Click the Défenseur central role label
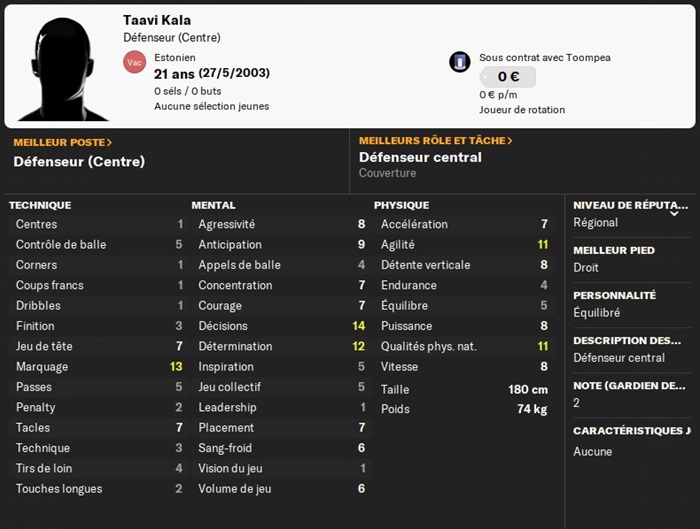This screenshot has width=700, height=529. click(420, 157)
